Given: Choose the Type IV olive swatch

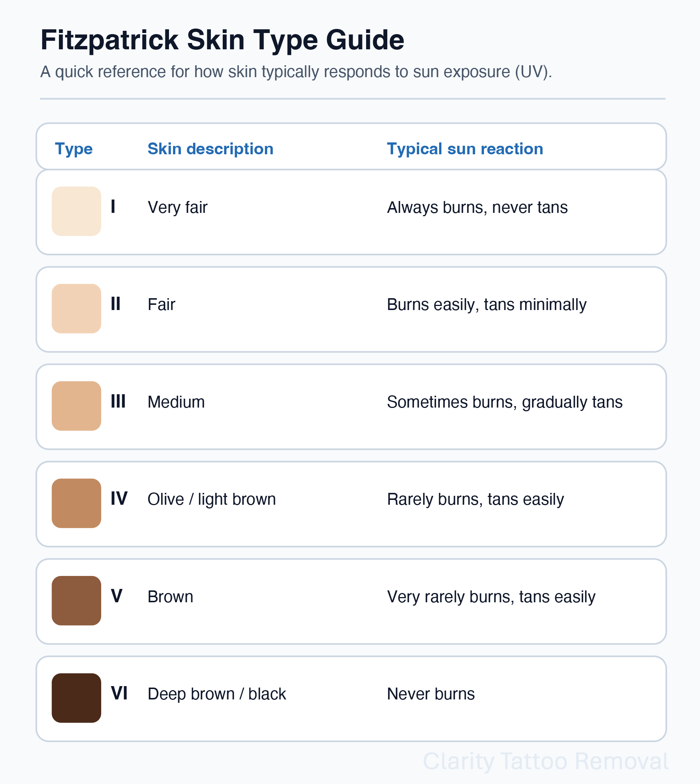Looking at the screenshot, I should [x=77, y=503].
